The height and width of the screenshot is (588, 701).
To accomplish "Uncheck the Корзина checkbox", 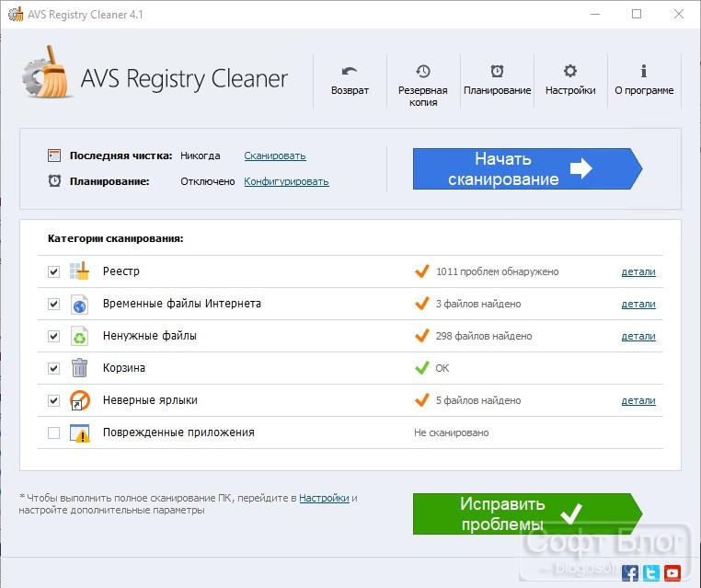I will 53,368.
